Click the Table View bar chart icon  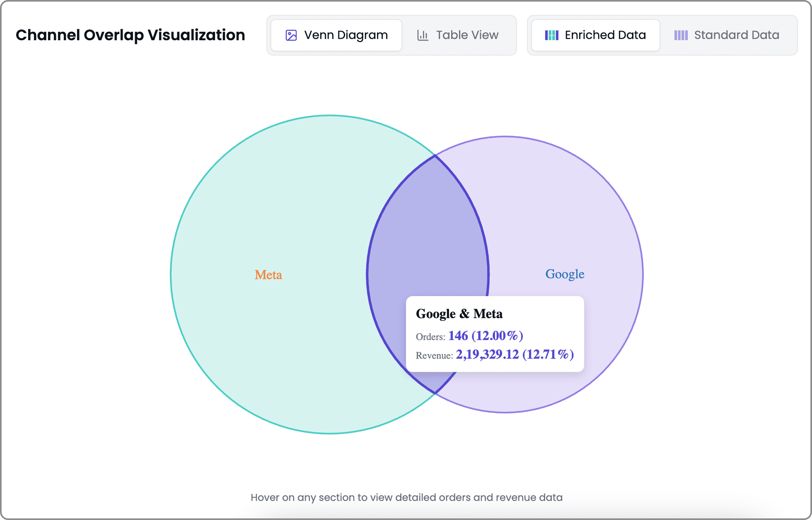422,35
